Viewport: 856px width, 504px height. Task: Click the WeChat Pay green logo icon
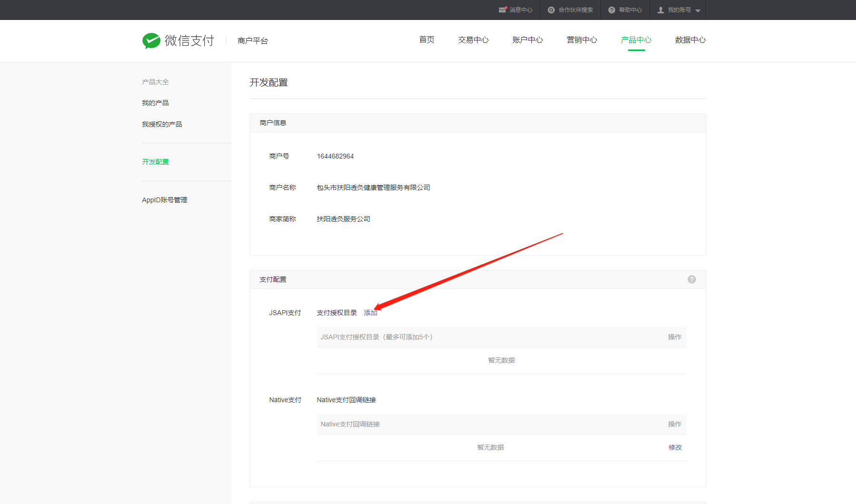[151, 40]
